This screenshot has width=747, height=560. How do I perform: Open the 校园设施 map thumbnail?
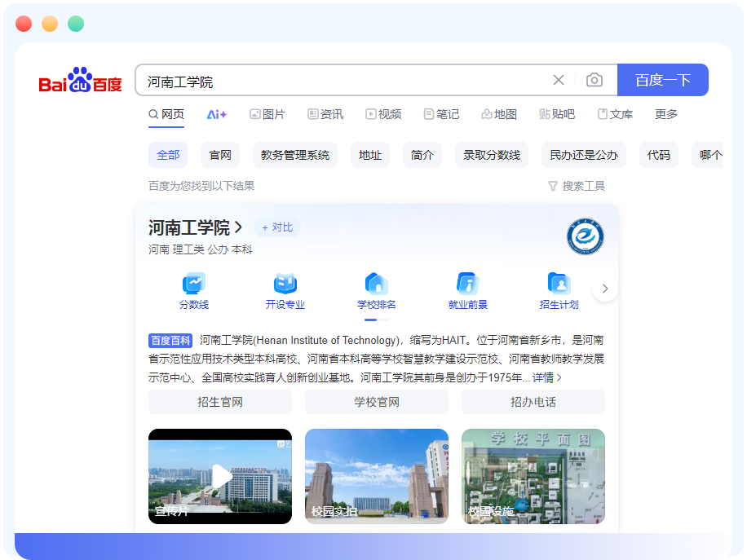click(x=533, y=476)
